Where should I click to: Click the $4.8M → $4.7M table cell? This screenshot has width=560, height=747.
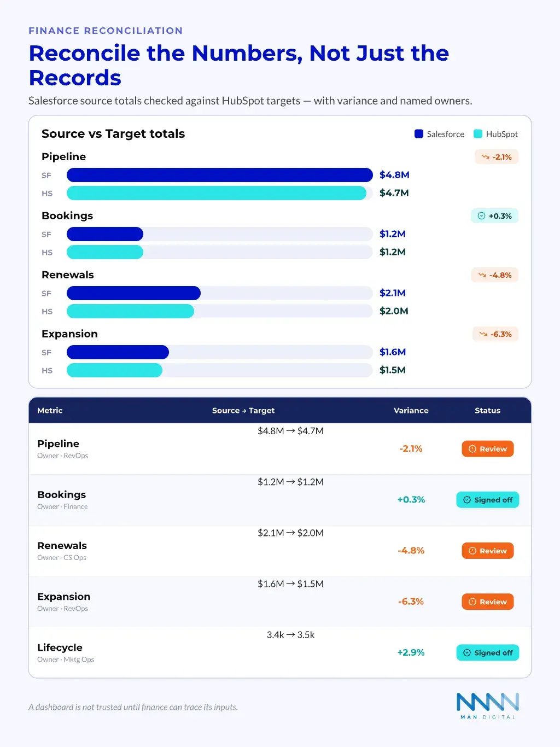290,431
